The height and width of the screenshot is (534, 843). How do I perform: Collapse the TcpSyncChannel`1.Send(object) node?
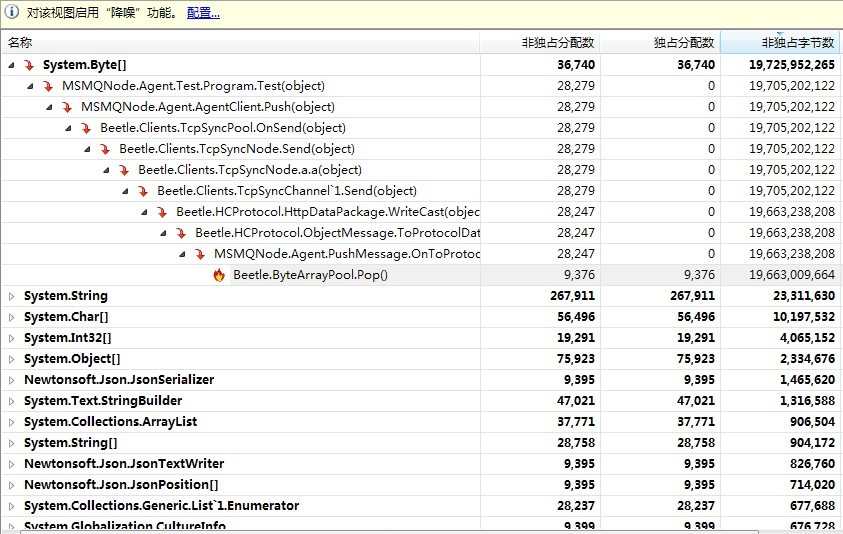(126, 191)
